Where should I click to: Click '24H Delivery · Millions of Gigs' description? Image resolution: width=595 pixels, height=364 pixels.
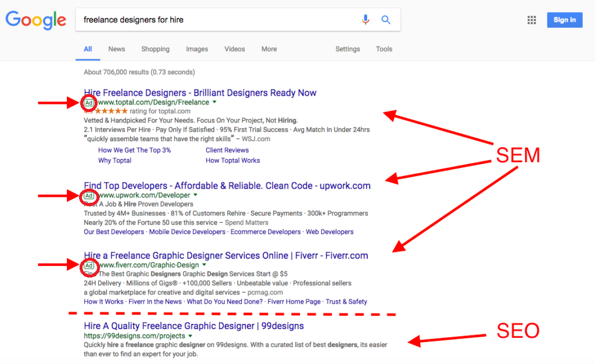tap(217, 283)
